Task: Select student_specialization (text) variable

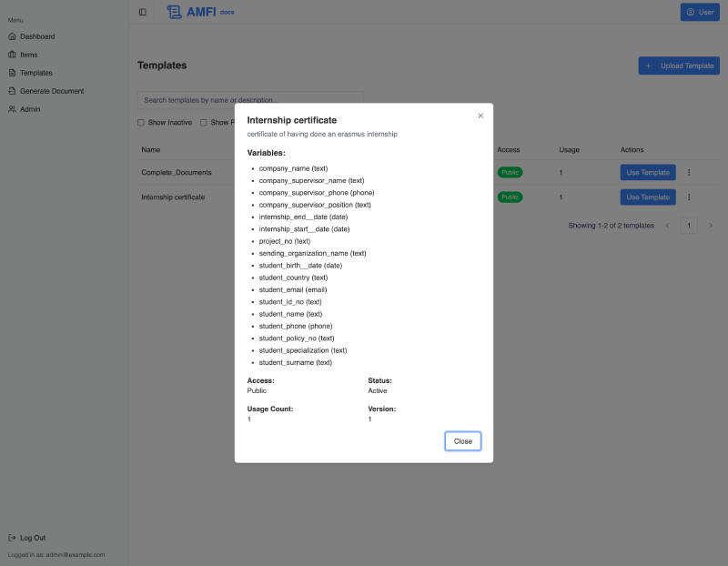Action: click(303, 350)
